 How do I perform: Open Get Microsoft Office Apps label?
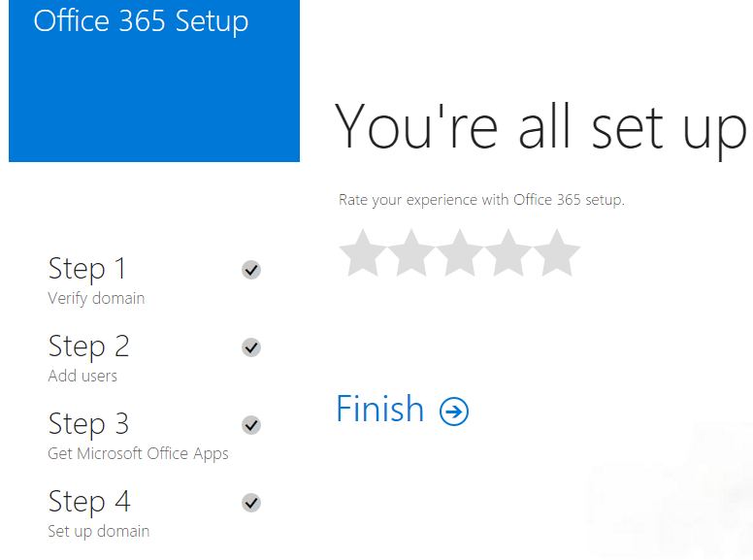(x=139, y=454)
